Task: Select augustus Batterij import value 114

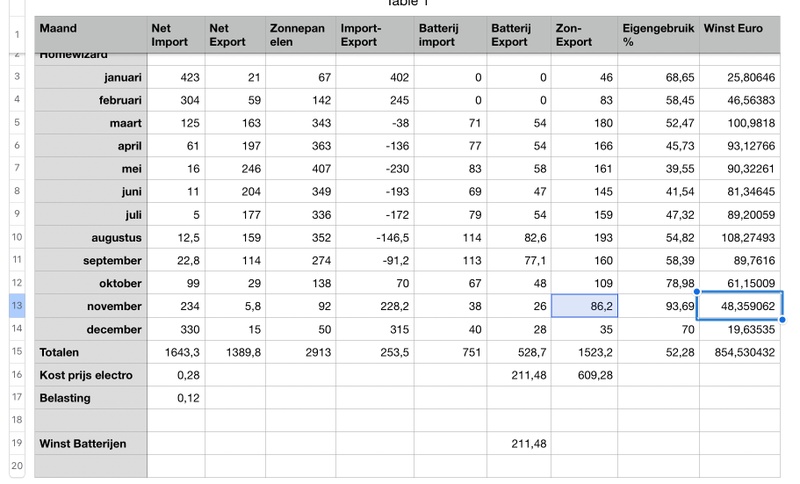Action: coord(451,237)
